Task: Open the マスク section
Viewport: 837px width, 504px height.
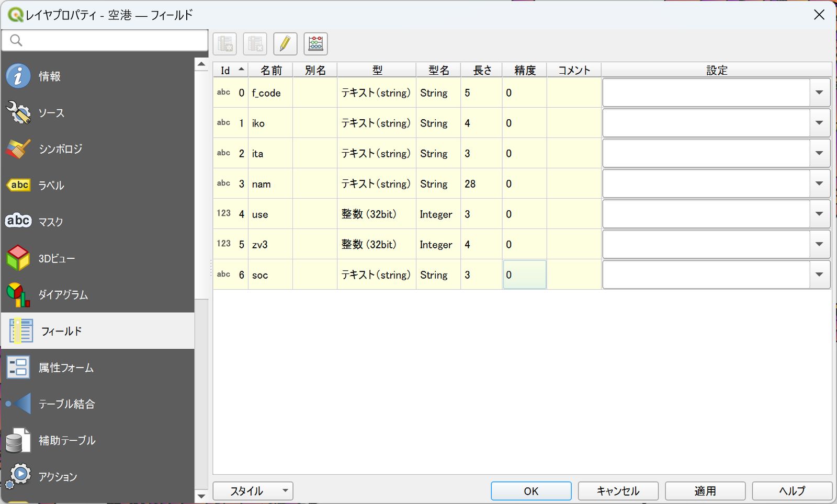Action: click(97, 222)
